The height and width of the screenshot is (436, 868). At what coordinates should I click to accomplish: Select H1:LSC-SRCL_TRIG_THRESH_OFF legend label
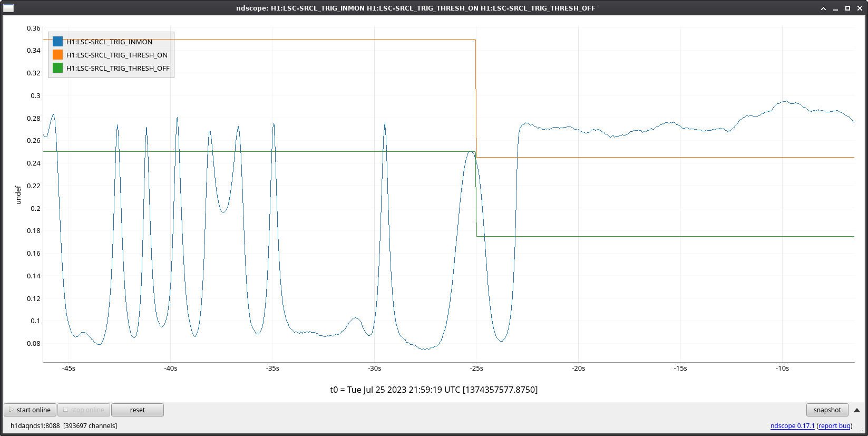coord(118,68)
